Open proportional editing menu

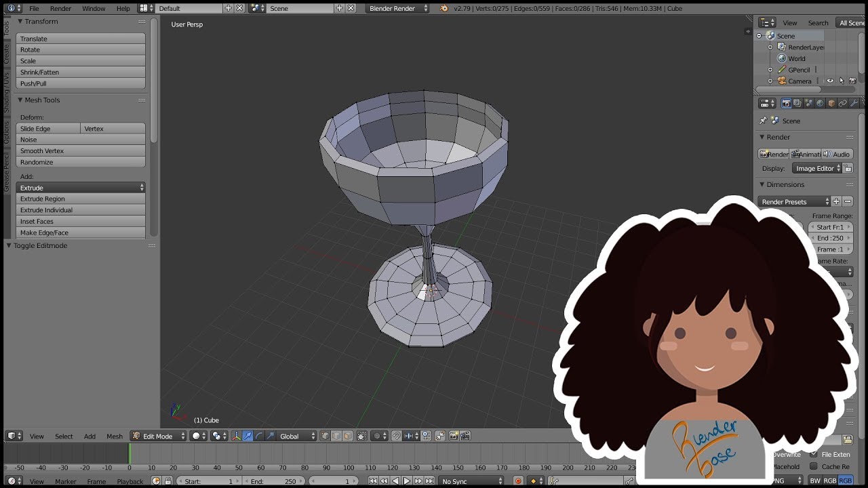click(379, 436)
